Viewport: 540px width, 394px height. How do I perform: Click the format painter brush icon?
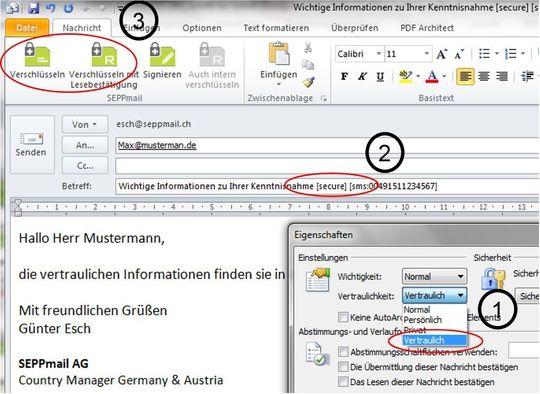click(x=309, y=82)
